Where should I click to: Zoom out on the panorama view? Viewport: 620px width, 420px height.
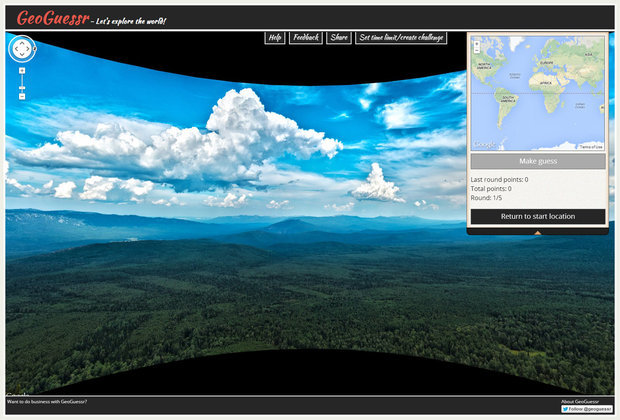[x=22, y=97]
